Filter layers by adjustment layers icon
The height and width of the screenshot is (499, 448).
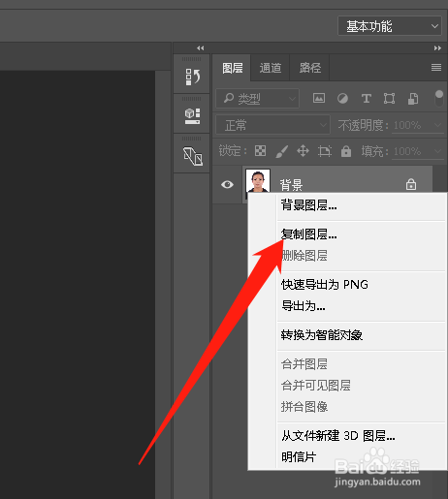tap(342, 98)
